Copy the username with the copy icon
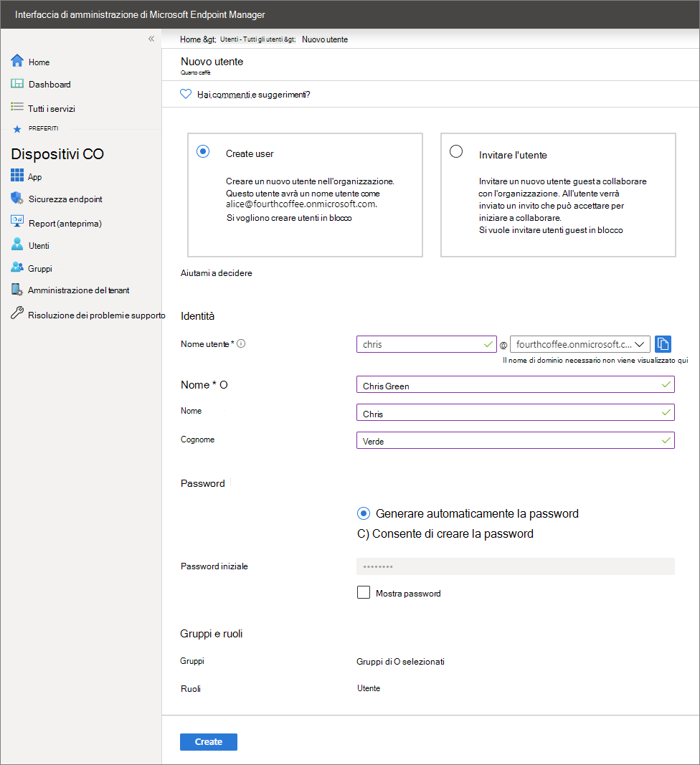Image resolution: width=700 pixels, height=765 pixels. click(663, 344)
